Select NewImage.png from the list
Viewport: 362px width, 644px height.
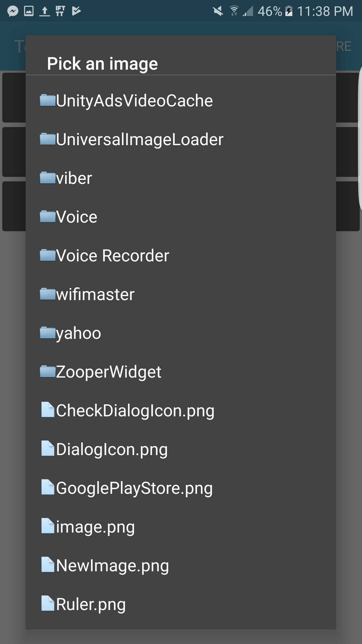[x=181, y=565]
